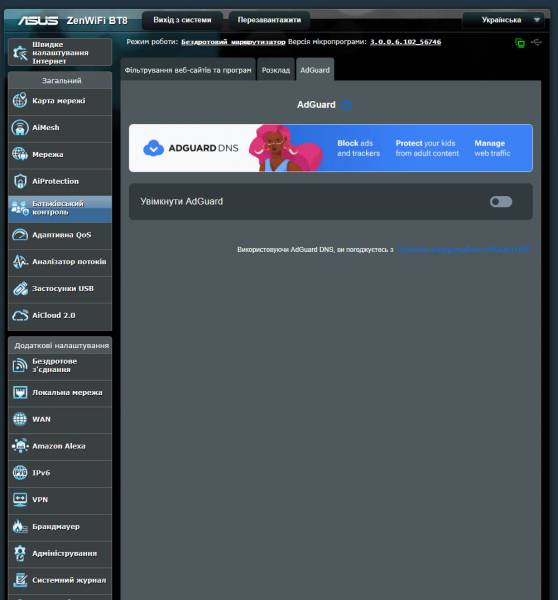Click Застосунки USB label in sidebar
The height and width of the screenshot is (600, 558).
tap(63, 289)
